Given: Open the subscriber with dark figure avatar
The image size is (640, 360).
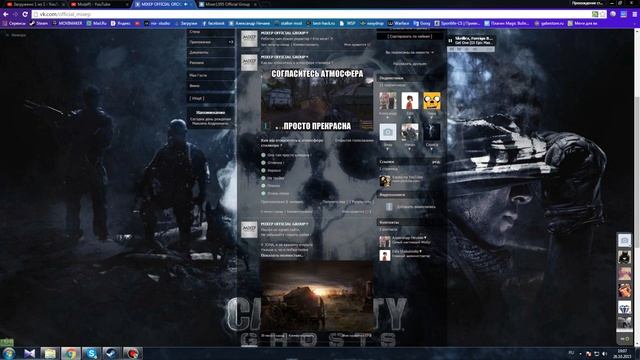Looking at the screenshot, I should (x=432, y=132).
